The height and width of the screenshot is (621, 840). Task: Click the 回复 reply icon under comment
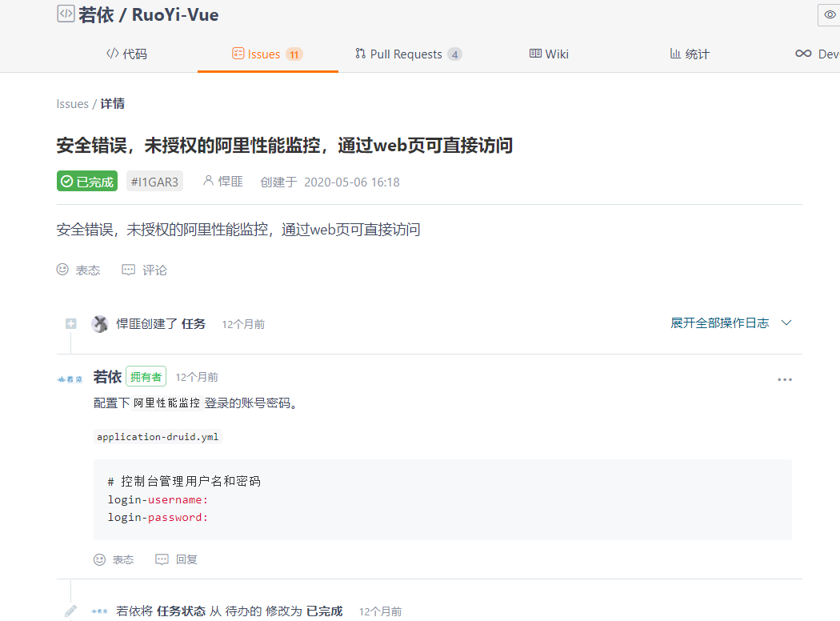coord(162,559)
